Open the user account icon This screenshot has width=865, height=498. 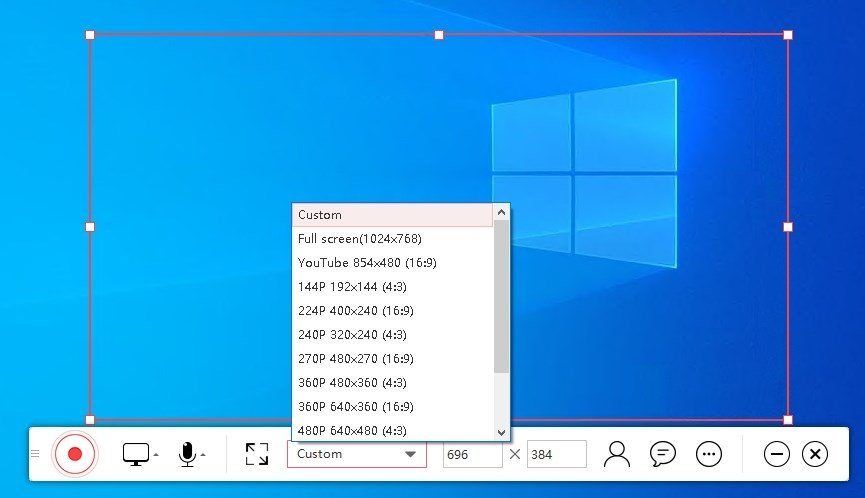[x=617, y=454]
